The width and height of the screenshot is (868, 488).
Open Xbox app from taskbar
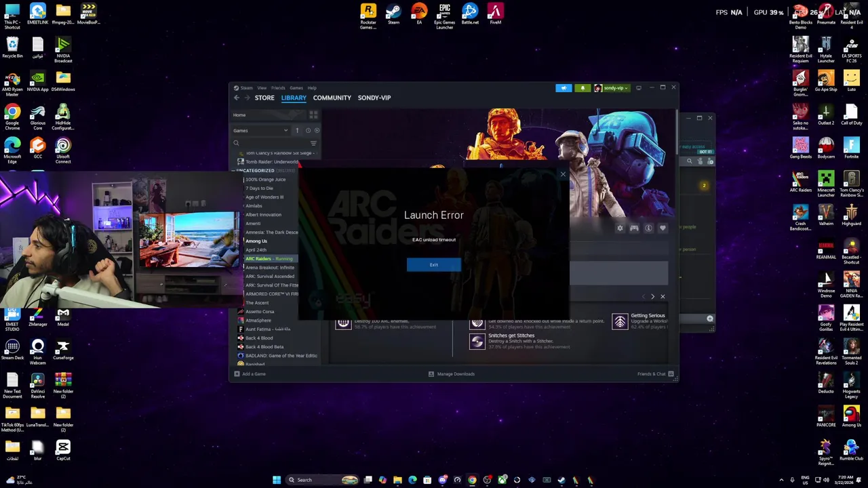(x=502, y=480)
